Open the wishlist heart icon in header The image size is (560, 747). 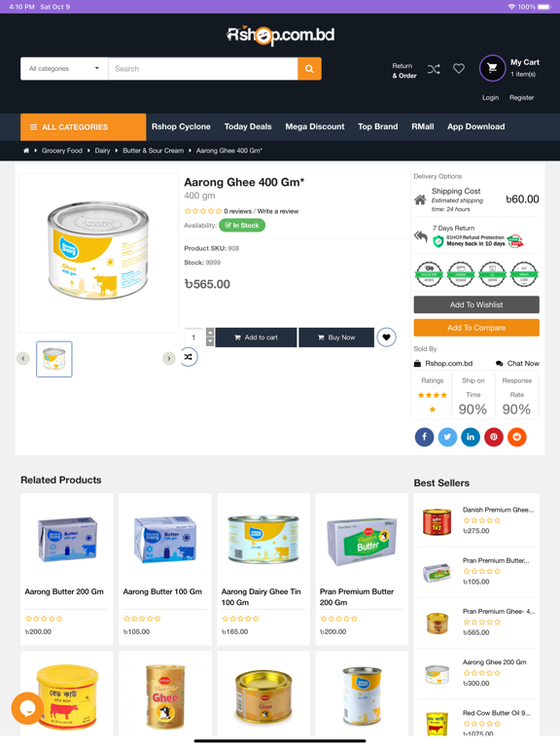459,69
